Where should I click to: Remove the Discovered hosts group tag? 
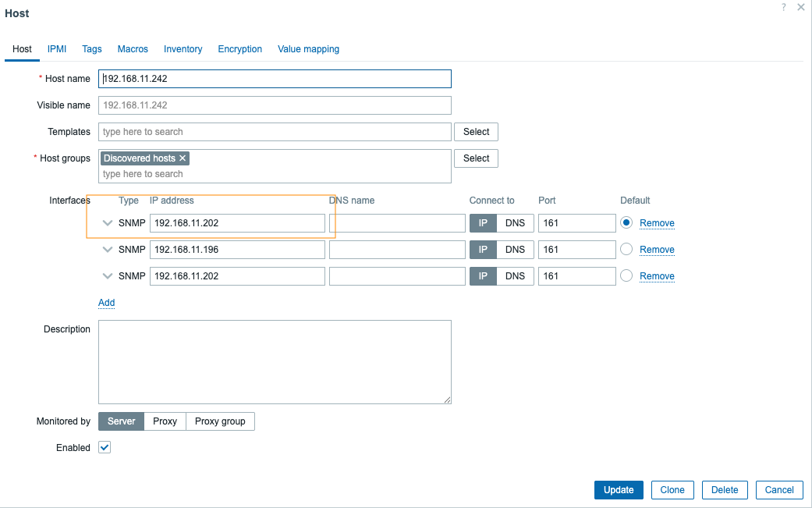183,158
